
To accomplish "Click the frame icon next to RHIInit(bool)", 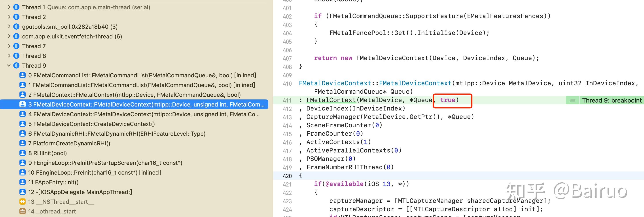I will (23, 153).
